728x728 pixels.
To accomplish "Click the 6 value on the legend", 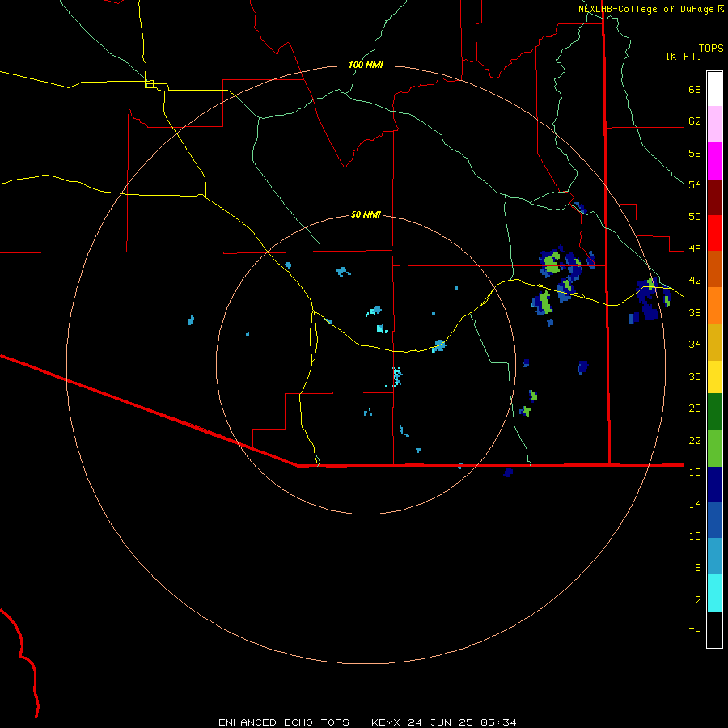I will pos(698,568).
